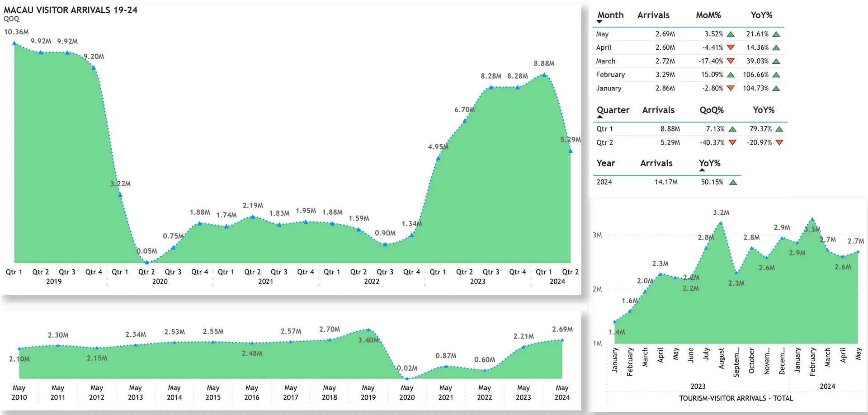Click the sort arrow under the yearly YoY% header
This screenshot has height=415, width=868.
(702, 170)
